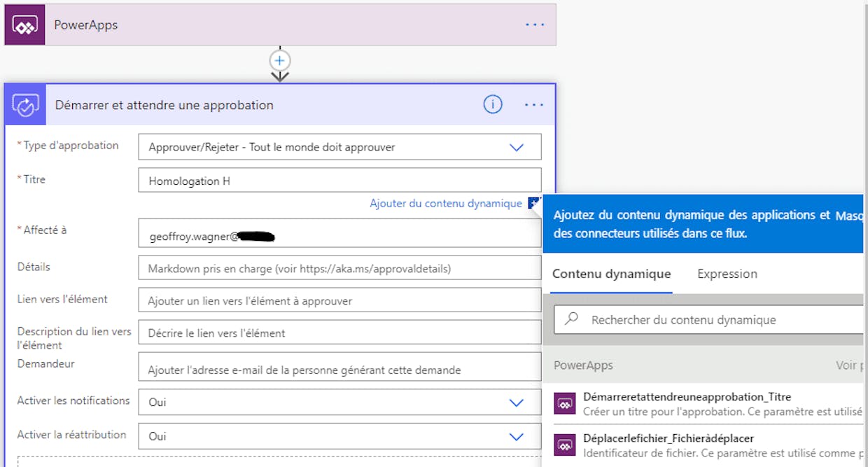Focus the Détails markdown field
Image resolution: width=868 pixels, height=467 pixels.
coord(339,268)
